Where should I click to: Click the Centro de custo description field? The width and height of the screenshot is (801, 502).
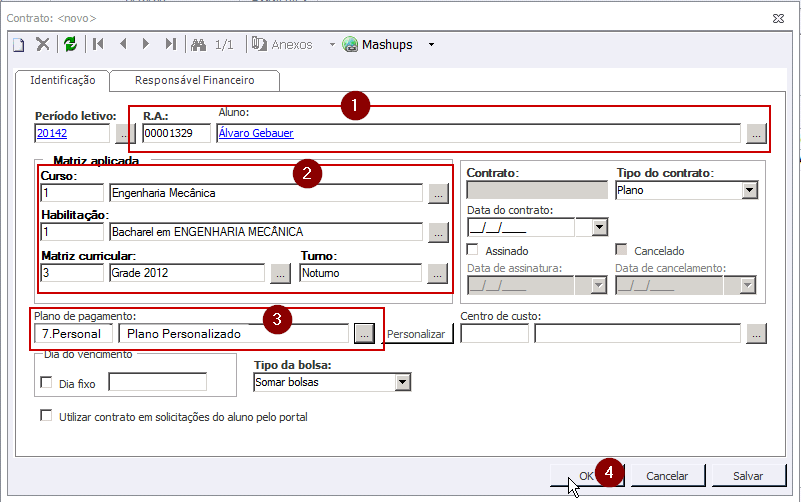pos(640,334)
